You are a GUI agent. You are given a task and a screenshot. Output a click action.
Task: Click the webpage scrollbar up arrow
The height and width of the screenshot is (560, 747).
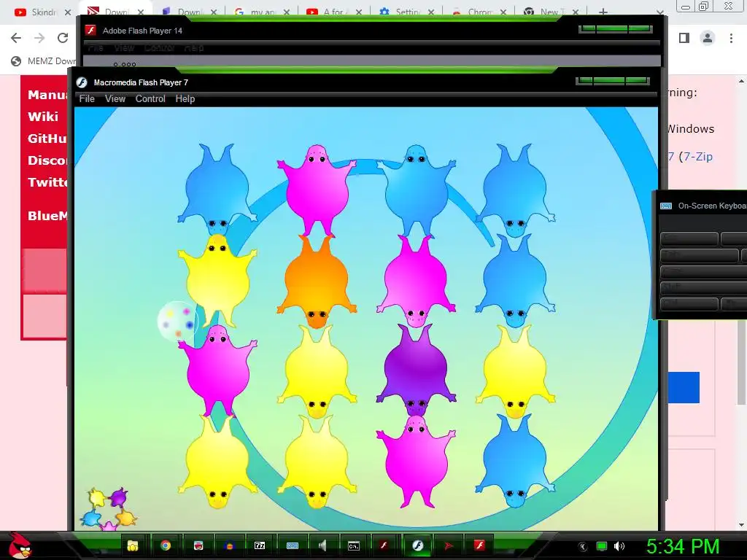[x=742, y=82]
